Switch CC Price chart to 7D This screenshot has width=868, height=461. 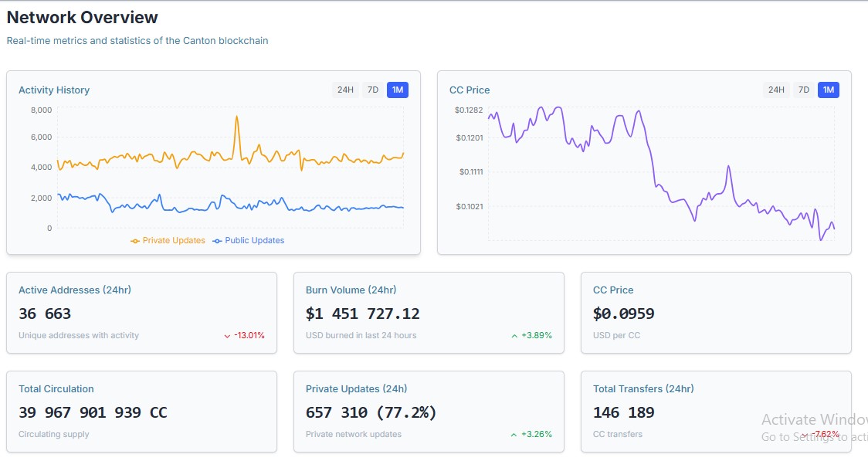(x=804, y=90)
